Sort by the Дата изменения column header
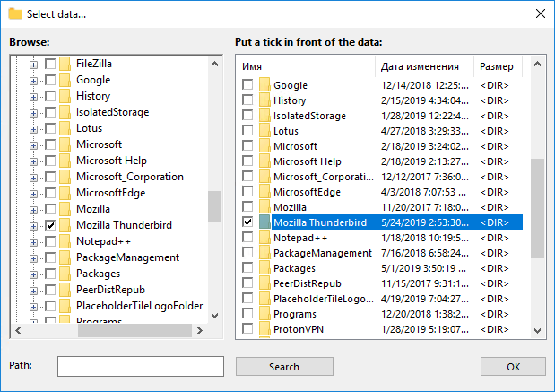The image size is (555, 392). [x=424, y=66]
